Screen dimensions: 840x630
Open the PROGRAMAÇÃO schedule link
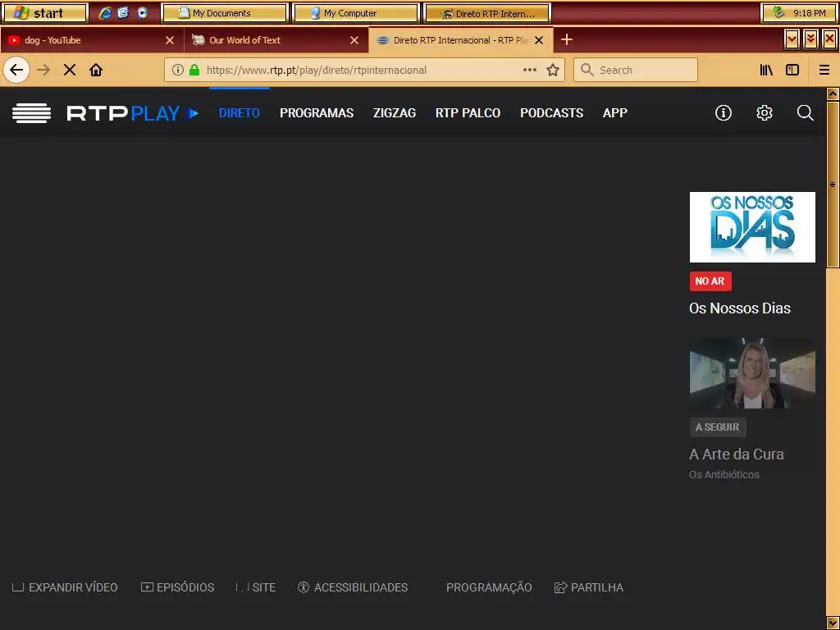(x=489, y=587)
